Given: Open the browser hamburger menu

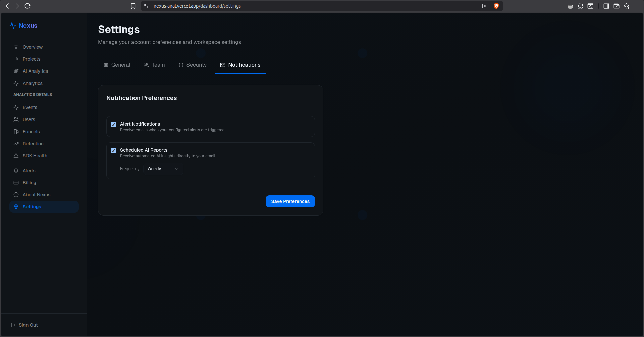Looking at the screenshot, I should [x=637, y=6].
